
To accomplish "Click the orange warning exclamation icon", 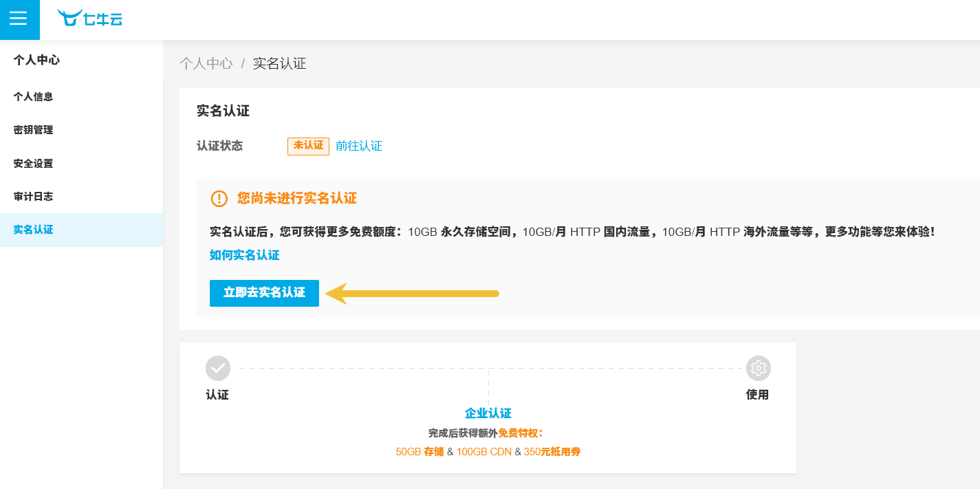I will (x=219, y=199).
